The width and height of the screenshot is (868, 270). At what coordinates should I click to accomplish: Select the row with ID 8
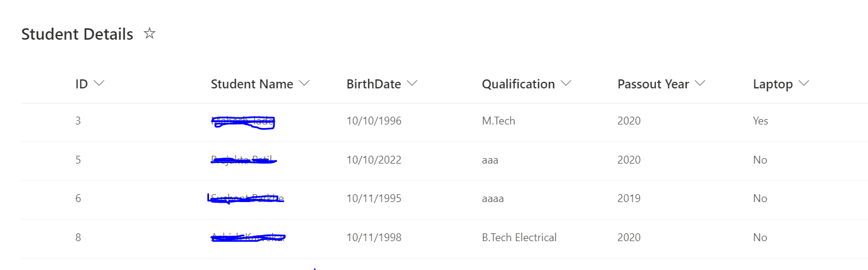(x=444, y=239)
